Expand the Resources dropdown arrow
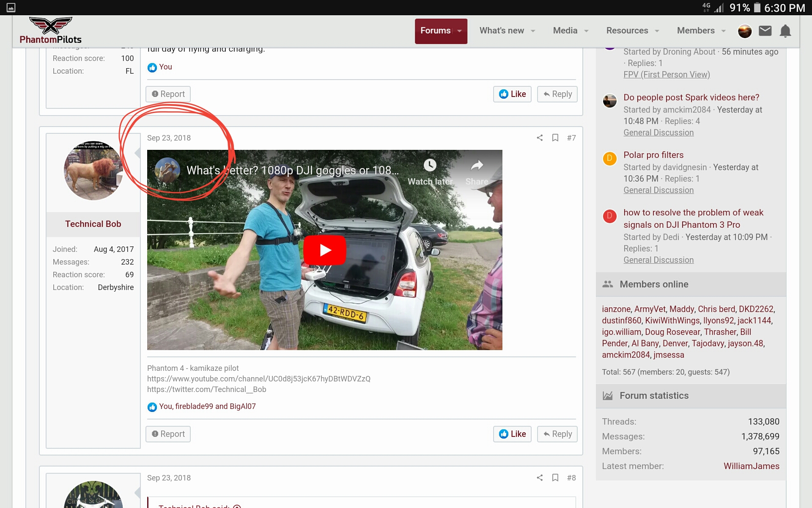 click(657, 31)
